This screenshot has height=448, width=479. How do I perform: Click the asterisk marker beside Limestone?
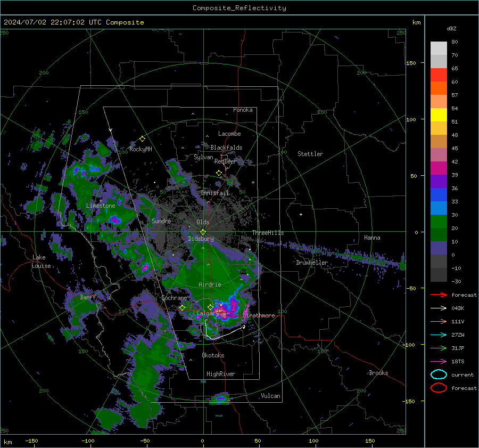click(101, 201)
